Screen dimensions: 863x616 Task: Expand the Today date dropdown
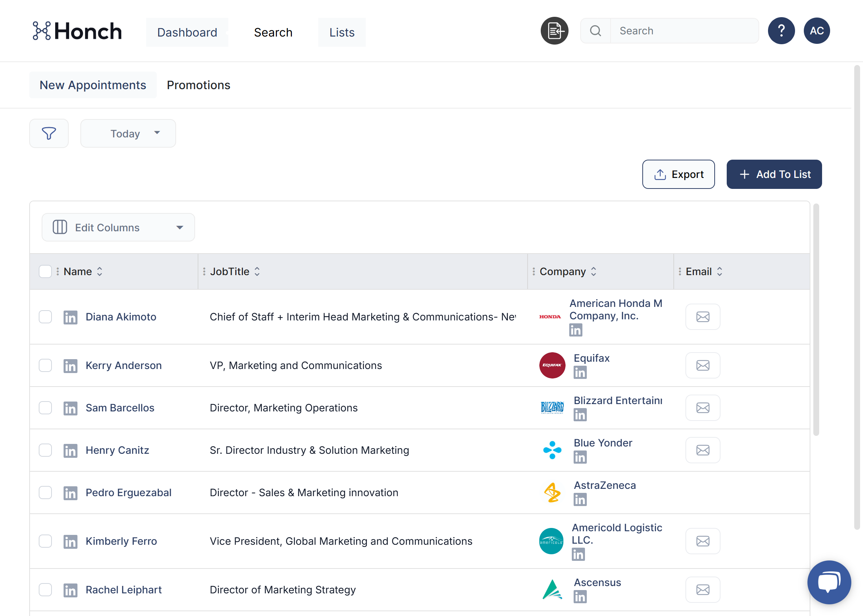[128, 133]
